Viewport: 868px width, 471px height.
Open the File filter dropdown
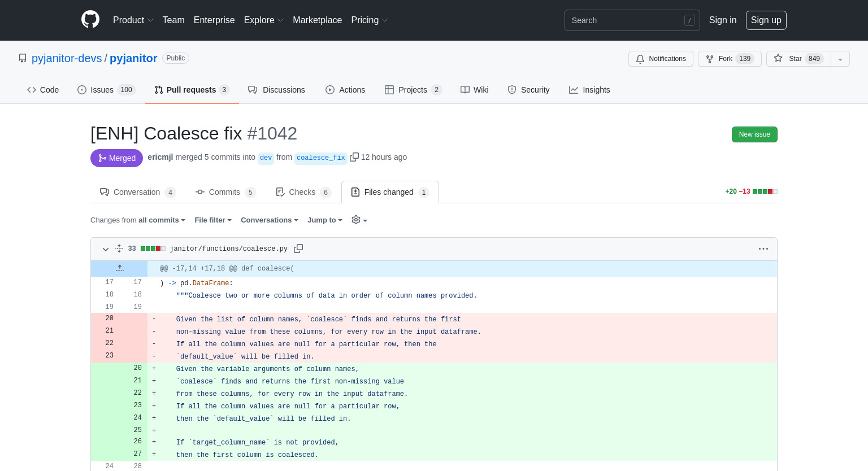click(x=213, y=220)
